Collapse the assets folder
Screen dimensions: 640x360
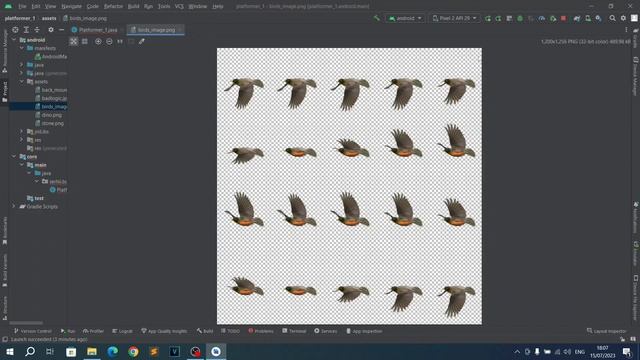pos(22,82)
